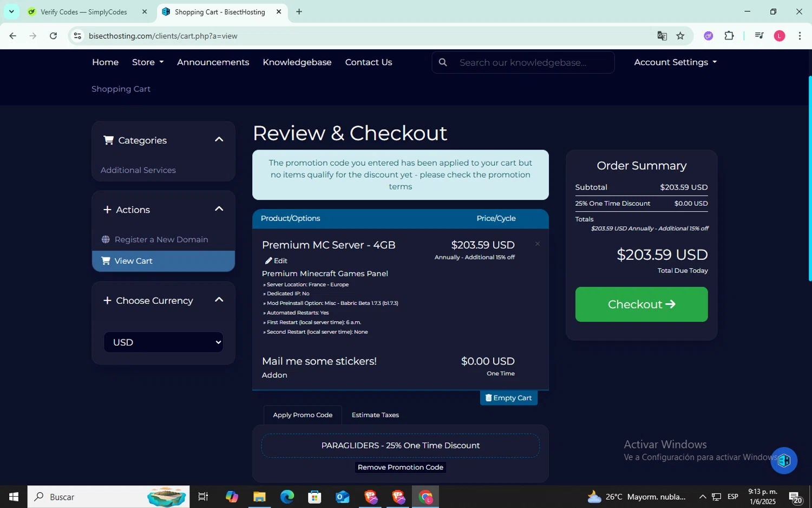Image resolution: width=812 pixels, height=508 pixels.
Task: Switch to Verify Codes SimplyCodes tab
Action: pyautogui.click(x=84, y=11)
